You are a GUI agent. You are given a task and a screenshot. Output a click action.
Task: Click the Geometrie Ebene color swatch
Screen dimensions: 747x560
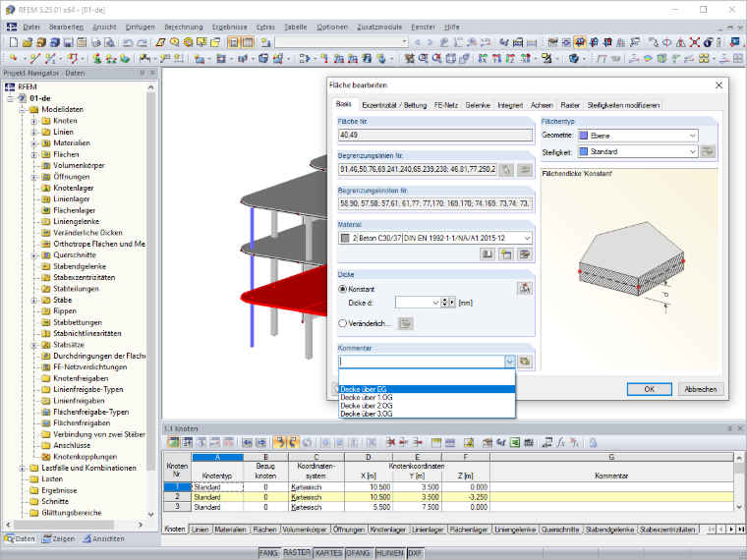[584, 136]
